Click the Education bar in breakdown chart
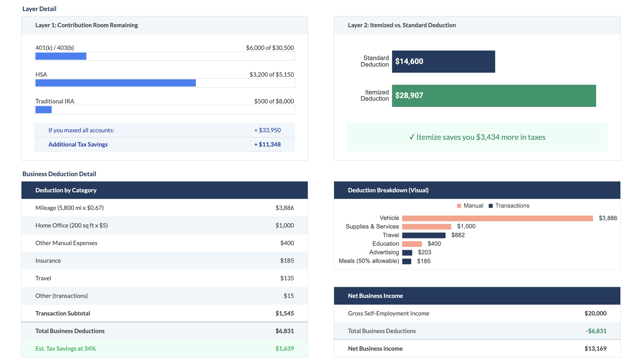Image resolution: width=644 pixels, height=362 pixels. point(412,244)
